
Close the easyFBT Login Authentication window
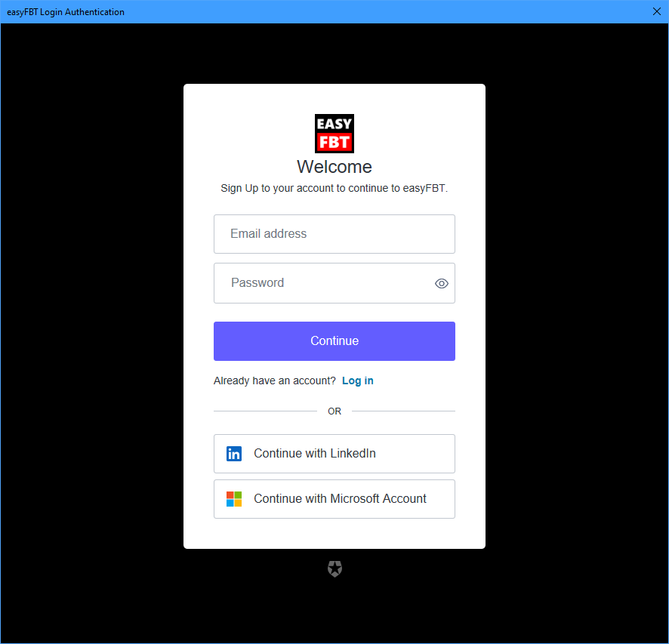pos(657,11)
